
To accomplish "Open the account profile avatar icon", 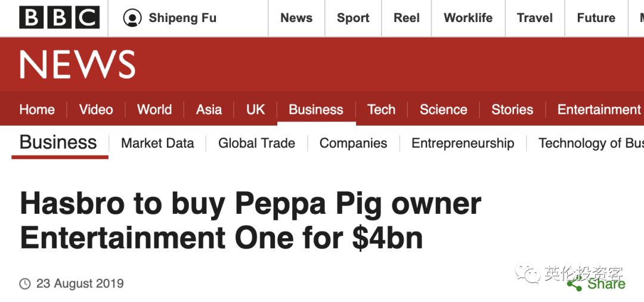I will tap(132, 18).
